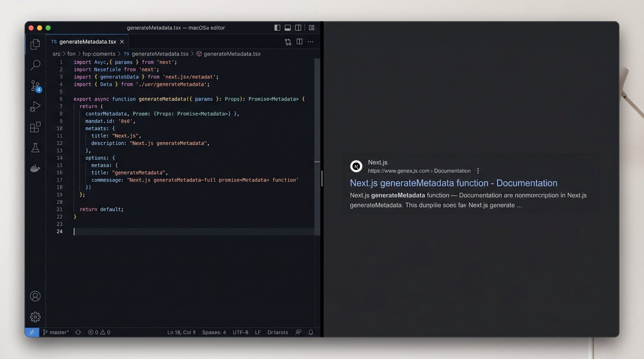Expand the fop:coments breadcrumb
Image resolution: width=644 pixels, height=359 pixels.
99,54
